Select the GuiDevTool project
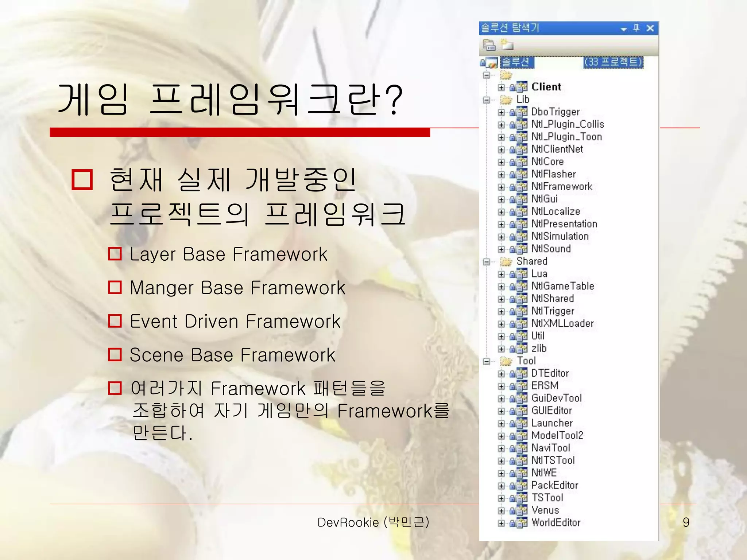Viewport: 747px width, 560px height. pos(556,398)
